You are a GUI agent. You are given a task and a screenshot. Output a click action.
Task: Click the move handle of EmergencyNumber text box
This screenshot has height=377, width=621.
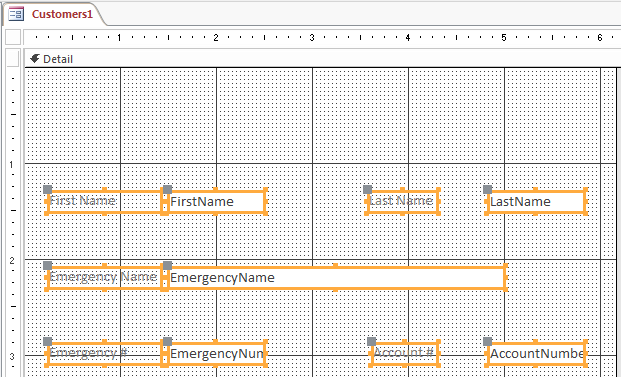(x=168, y=341)
